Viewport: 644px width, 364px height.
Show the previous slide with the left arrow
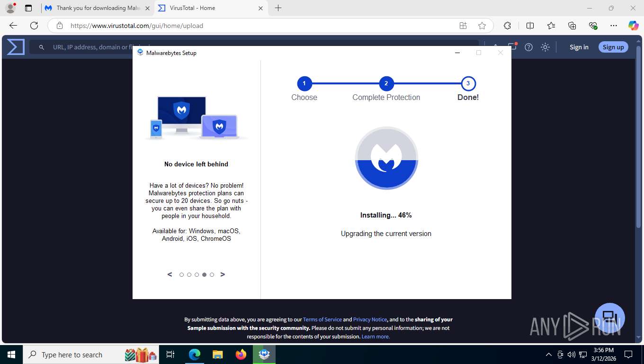click(x=170, y=274)
